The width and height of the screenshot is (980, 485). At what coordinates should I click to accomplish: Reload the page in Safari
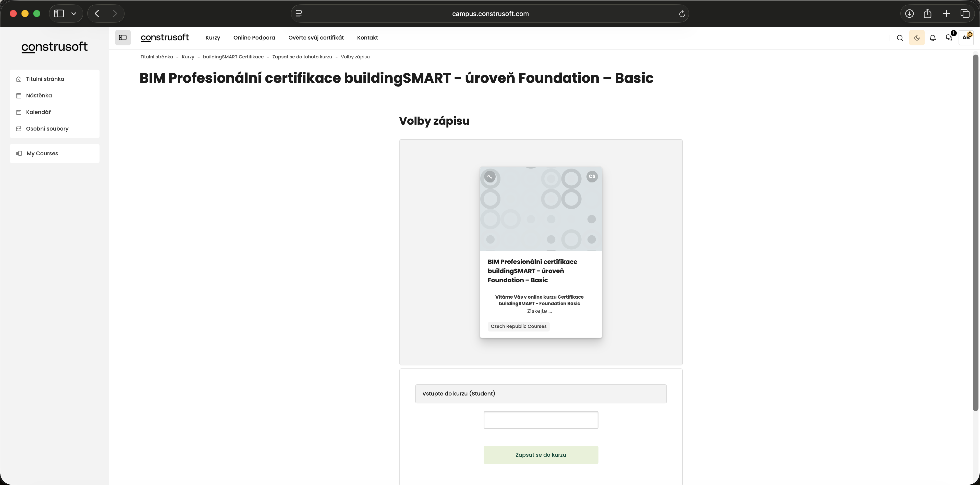coord(682,14)
